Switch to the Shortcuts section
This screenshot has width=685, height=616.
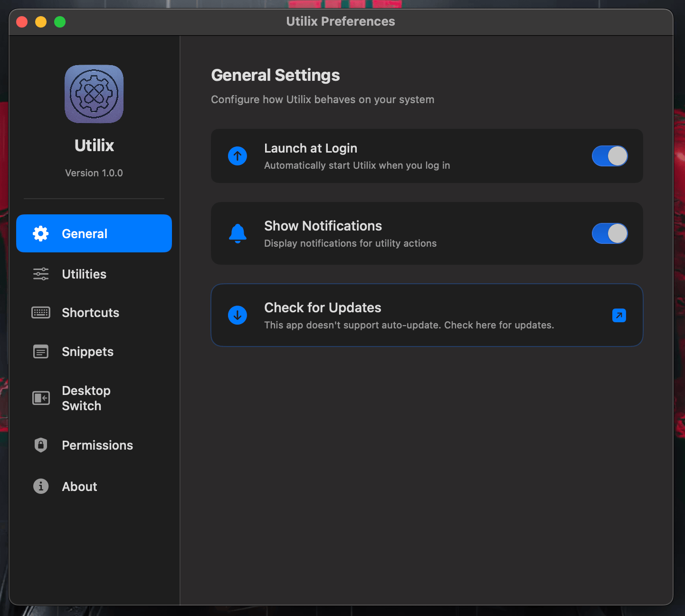pyautogui.click(x=90, y=313)
